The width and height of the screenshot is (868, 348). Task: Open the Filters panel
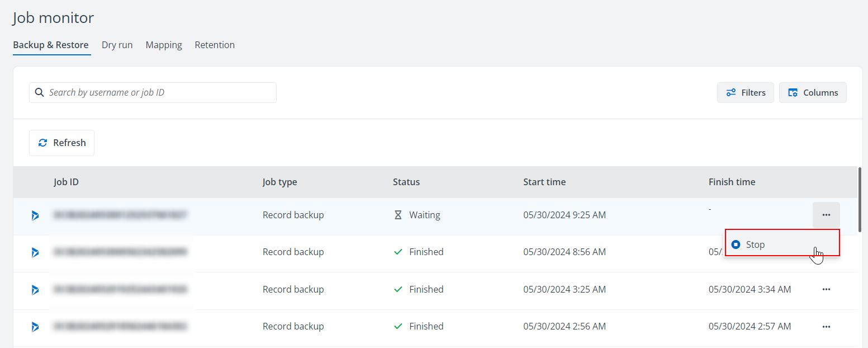(746, 93)
